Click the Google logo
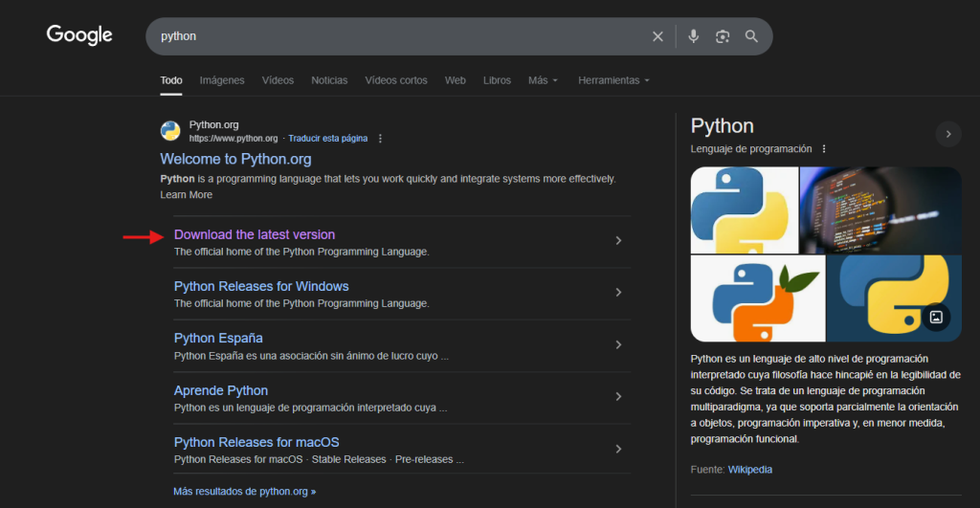The width and height of the screenshot is (980, 508). 79,35
